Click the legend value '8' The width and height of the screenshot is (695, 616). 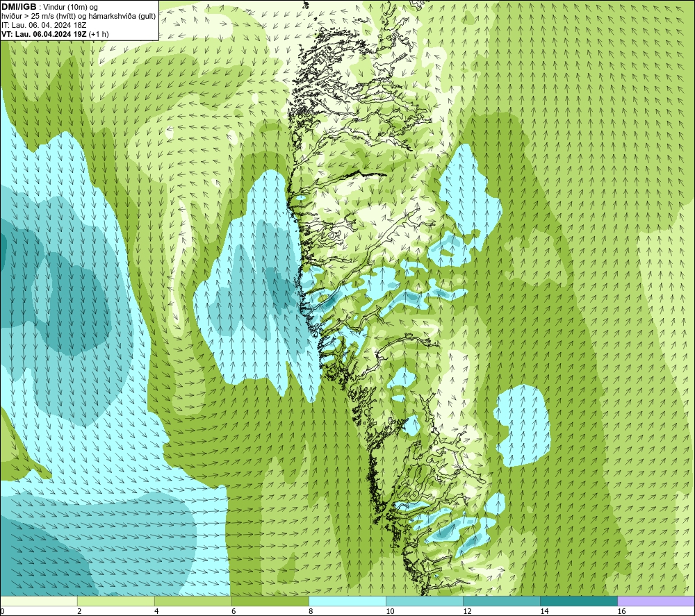(311, 612)
